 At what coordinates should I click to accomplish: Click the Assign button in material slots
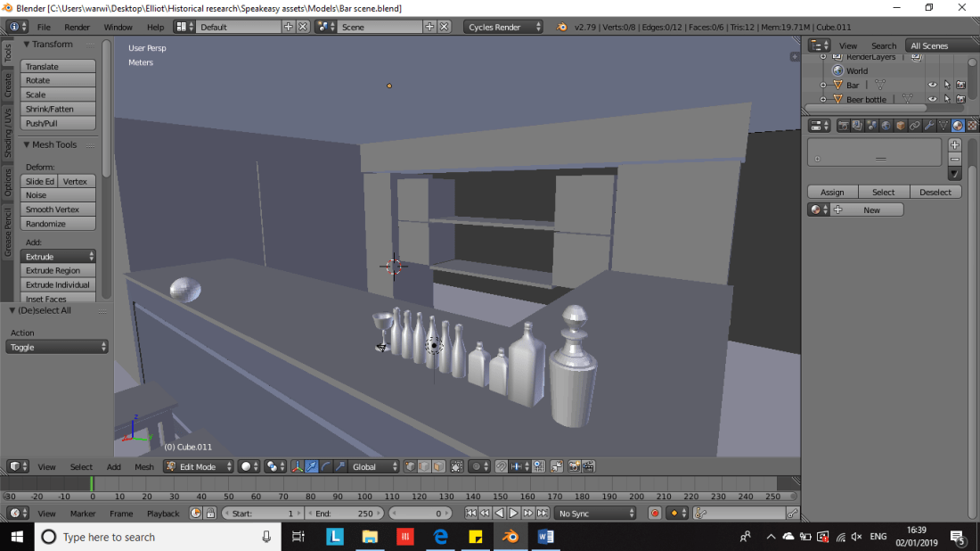click(832, 192)
